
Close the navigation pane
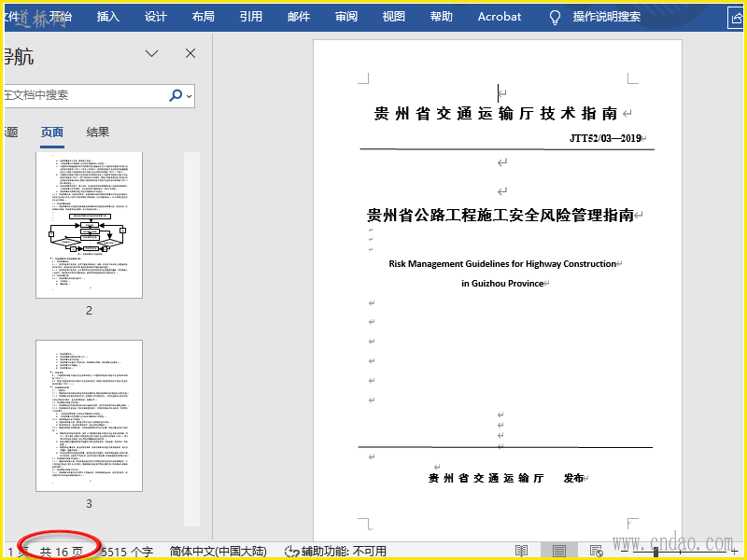coord(190,53)
